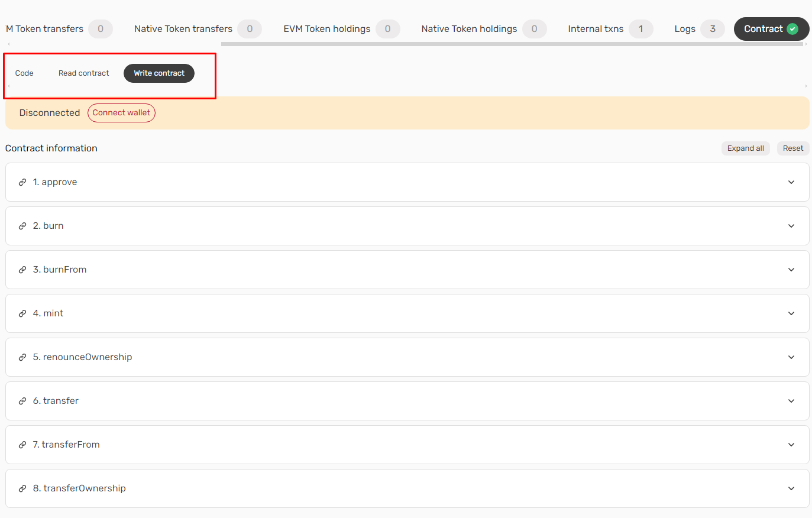This screenshot has width=812, height=518.
Task: Copy link icon for approve method
Action: click(x=22, y=182)
